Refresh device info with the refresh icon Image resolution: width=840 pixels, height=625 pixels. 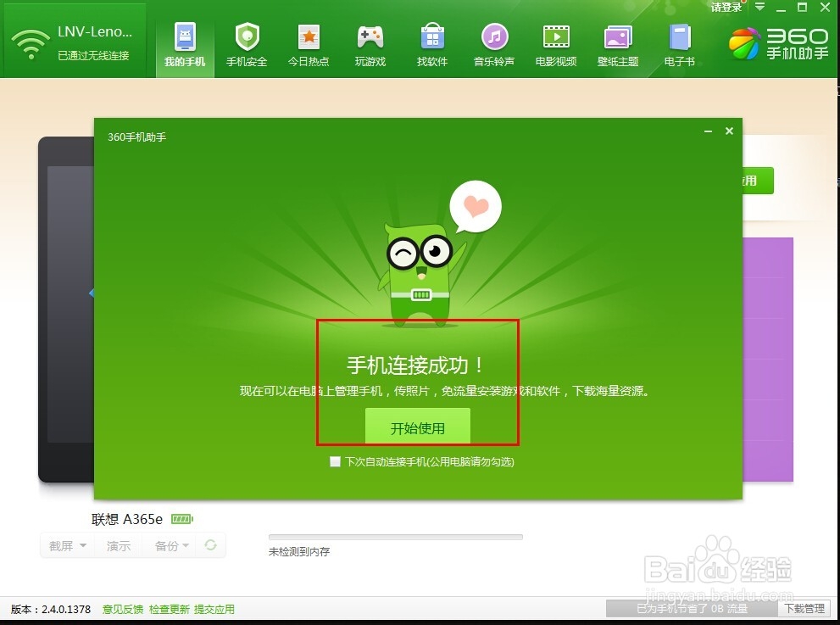(x=209, y=545)
